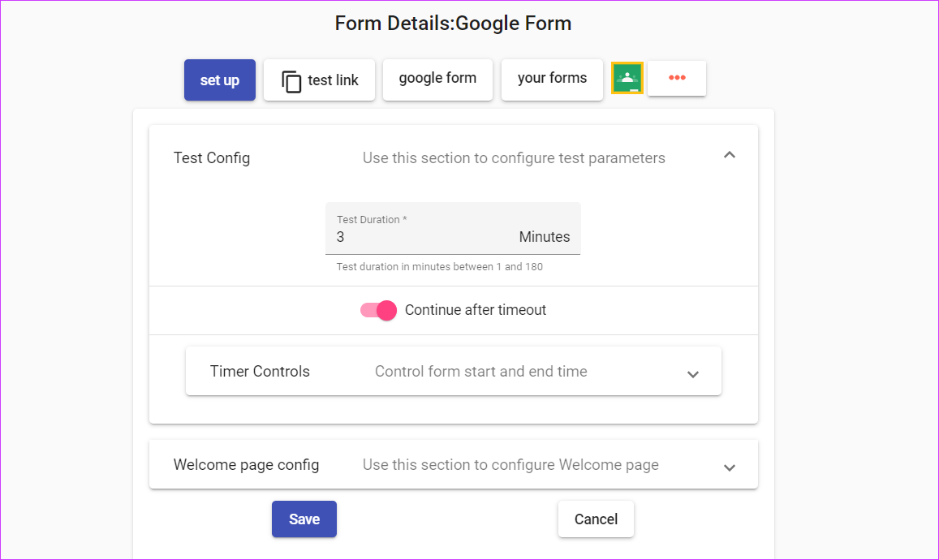Screen dimensions: 939x560
Task: Select the set up tab button
Action: click(220, 80)
